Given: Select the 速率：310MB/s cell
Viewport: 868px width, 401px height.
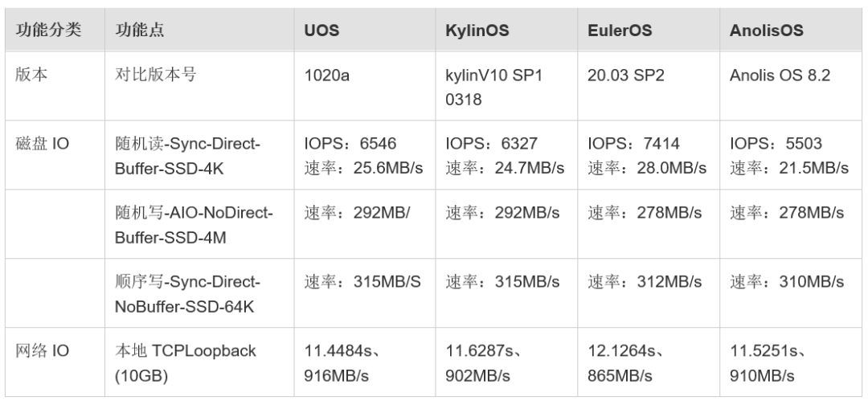Looking at the screenshot, I should tap(786, 281).
